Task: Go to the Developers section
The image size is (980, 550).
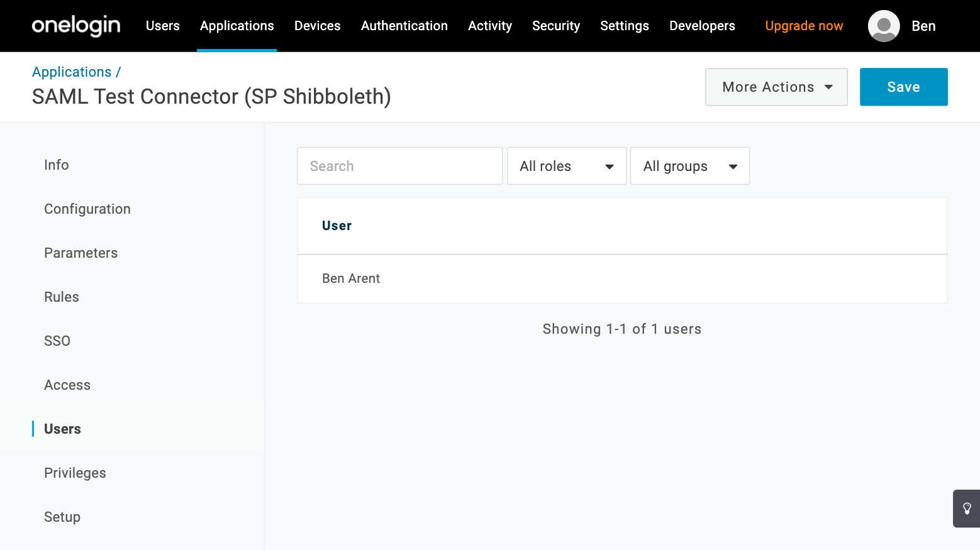Action: click(701, 26)
